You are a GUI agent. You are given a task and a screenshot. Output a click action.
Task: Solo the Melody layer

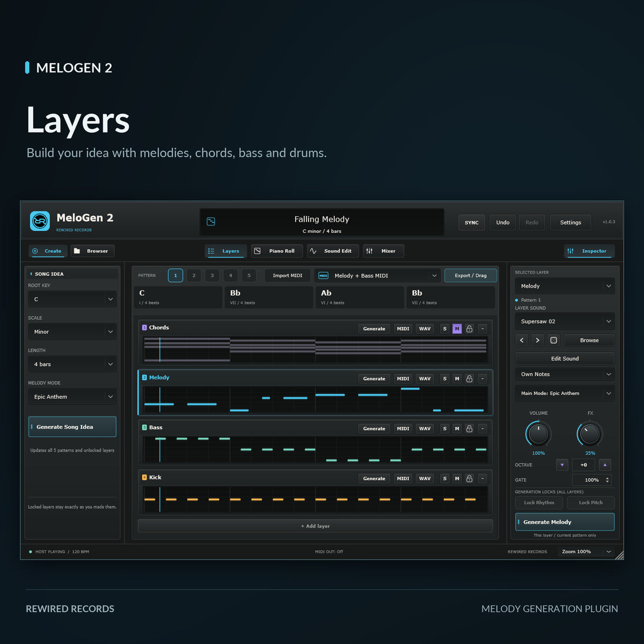tap(444, 378)
